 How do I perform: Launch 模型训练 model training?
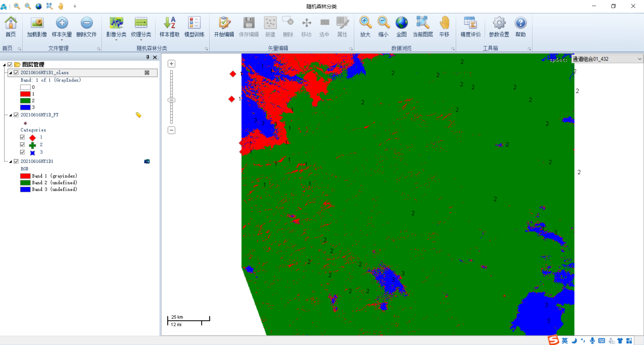[x=194, y=27]
